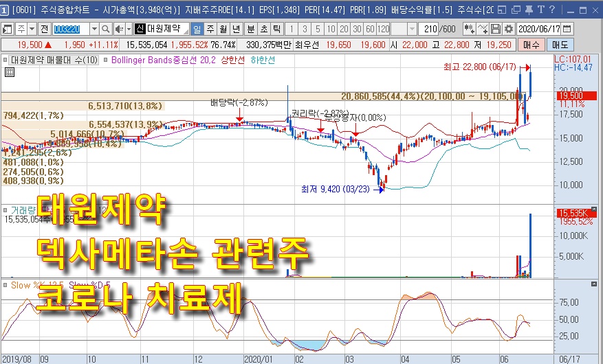Switch to the 틱 tick chart tab

[277, 29]
